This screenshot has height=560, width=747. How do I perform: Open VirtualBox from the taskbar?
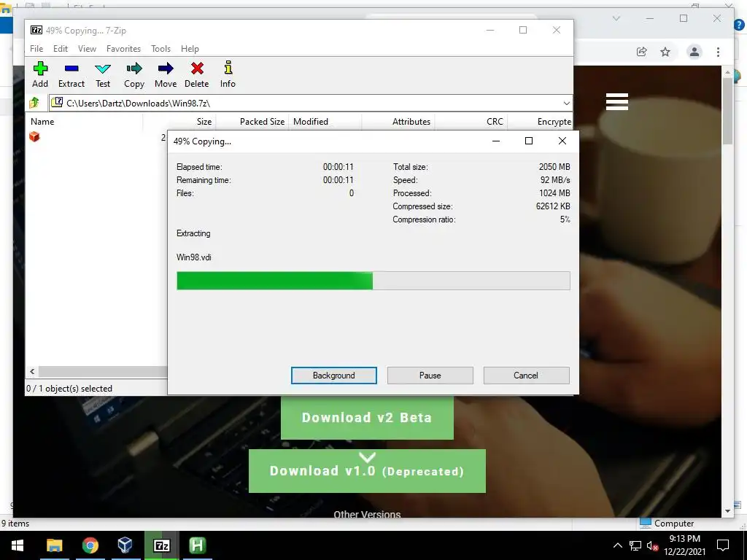[125, 545]
